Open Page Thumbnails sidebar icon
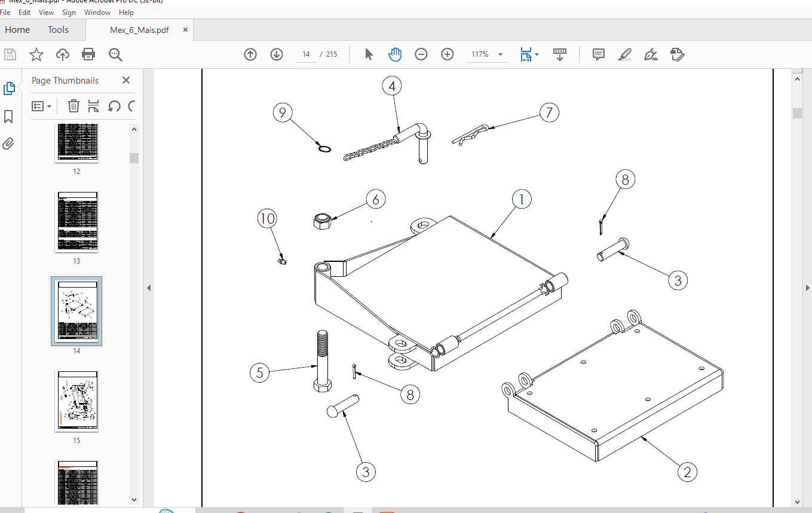 tap(9, 88)
